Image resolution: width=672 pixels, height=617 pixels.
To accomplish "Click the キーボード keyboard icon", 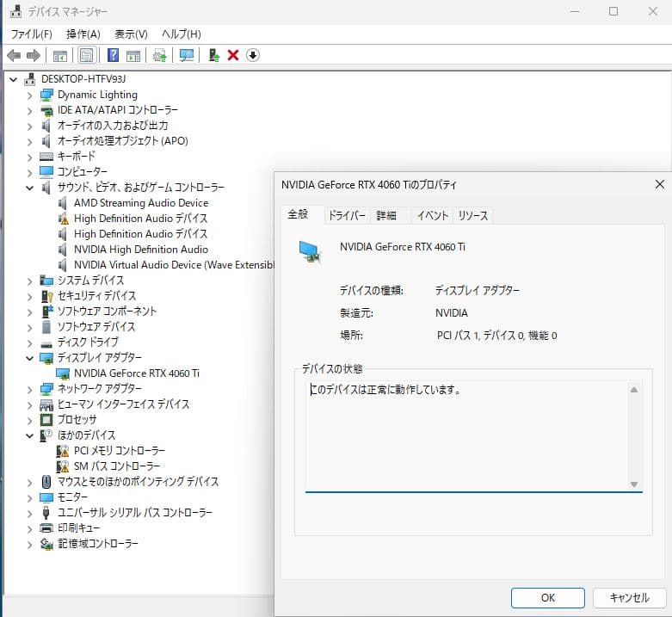I will coord(46,157).
